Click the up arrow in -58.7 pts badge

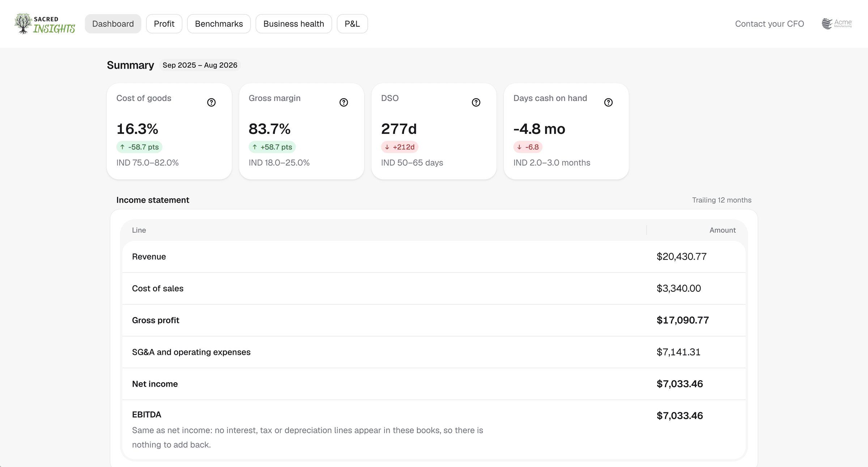[x=123, y=147]
